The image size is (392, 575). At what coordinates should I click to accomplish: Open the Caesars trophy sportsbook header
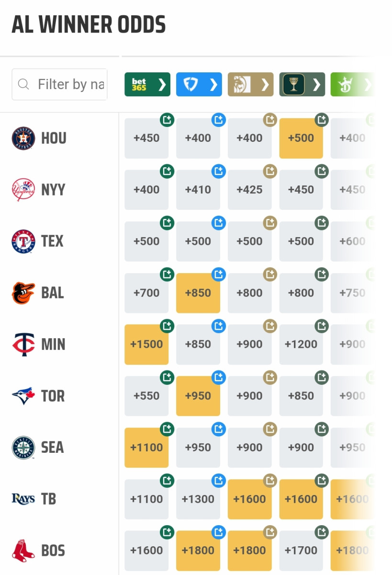click(x=302, y=85)
